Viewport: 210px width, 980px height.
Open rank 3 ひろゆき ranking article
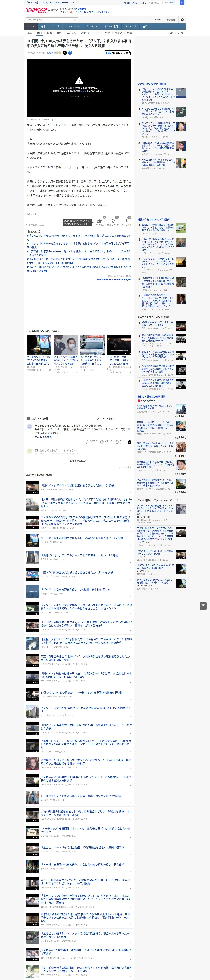(x=158, y=129)
